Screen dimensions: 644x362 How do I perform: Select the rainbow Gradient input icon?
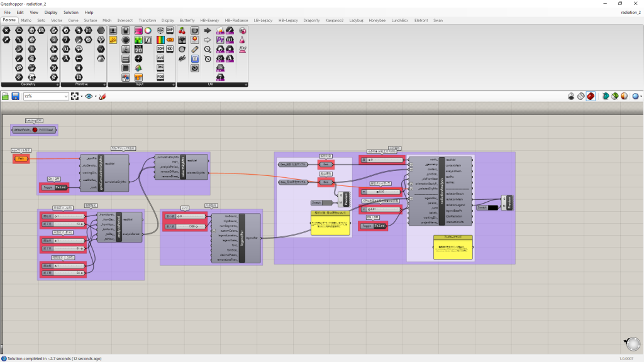click(160, 40)
